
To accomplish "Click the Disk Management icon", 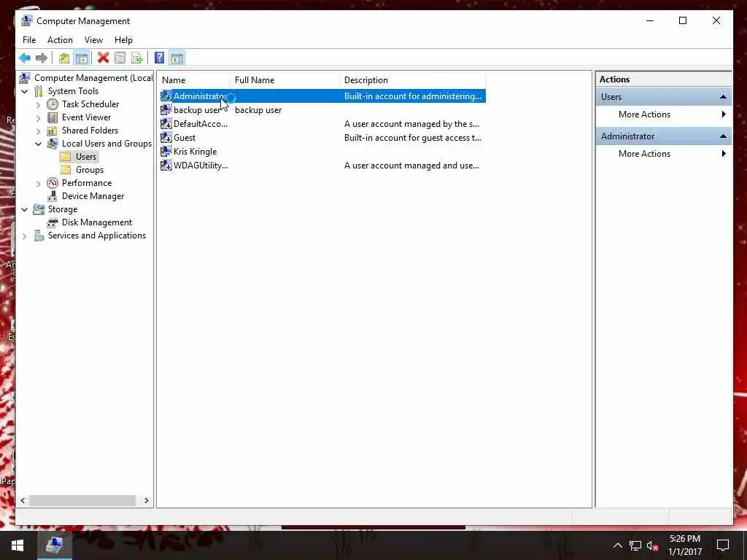I will [53, 222].
